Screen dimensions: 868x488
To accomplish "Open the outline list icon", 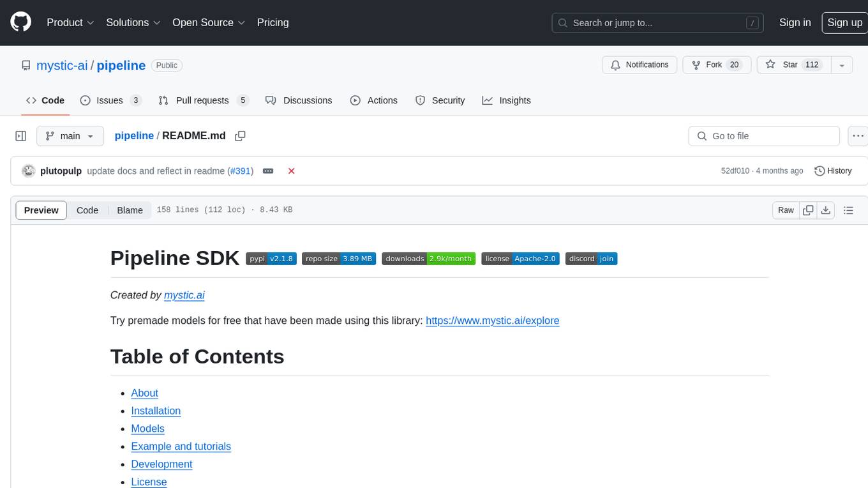I will 848,210.
